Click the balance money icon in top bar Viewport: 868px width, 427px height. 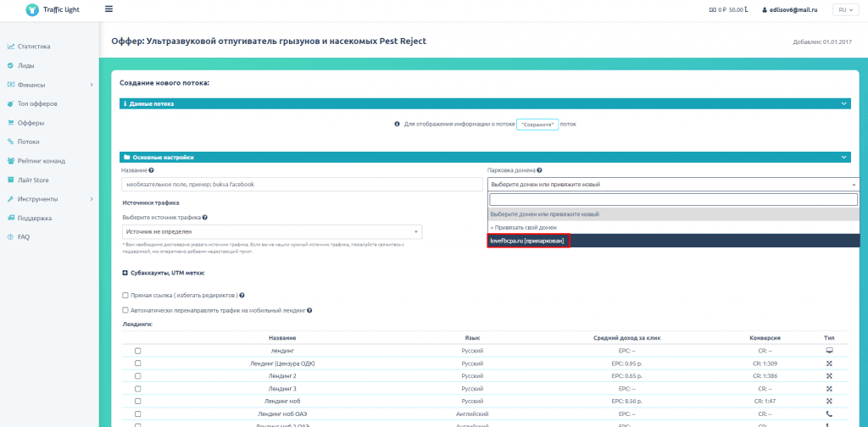point(712,9)
